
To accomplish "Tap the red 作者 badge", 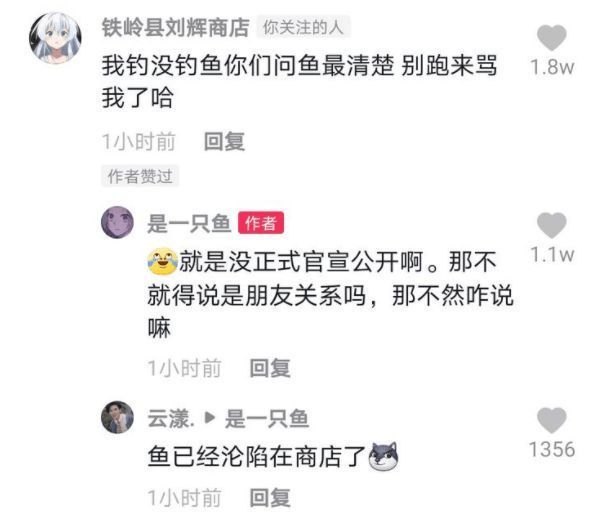I will pyautogui.click(x=261, y=223).
